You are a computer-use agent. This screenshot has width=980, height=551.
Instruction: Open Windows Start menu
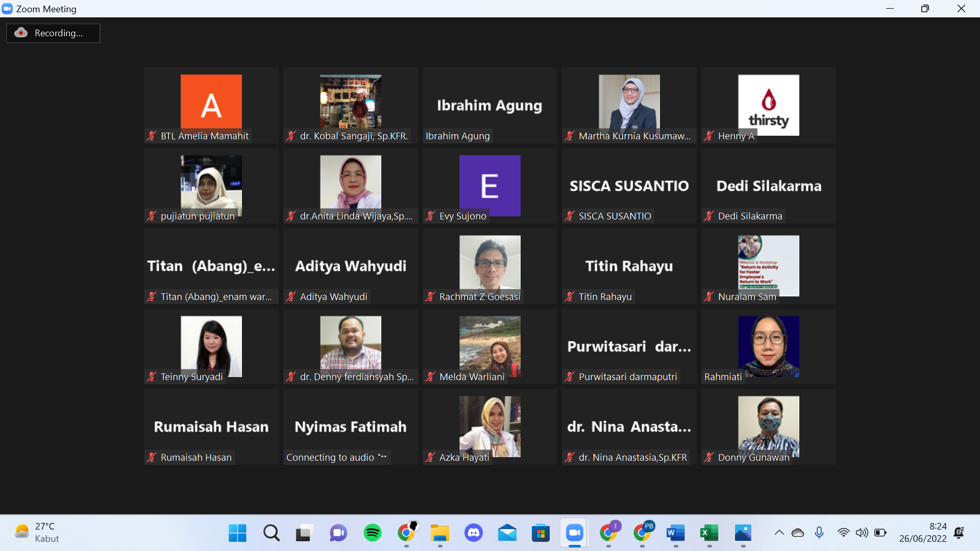tap(237, 533)
